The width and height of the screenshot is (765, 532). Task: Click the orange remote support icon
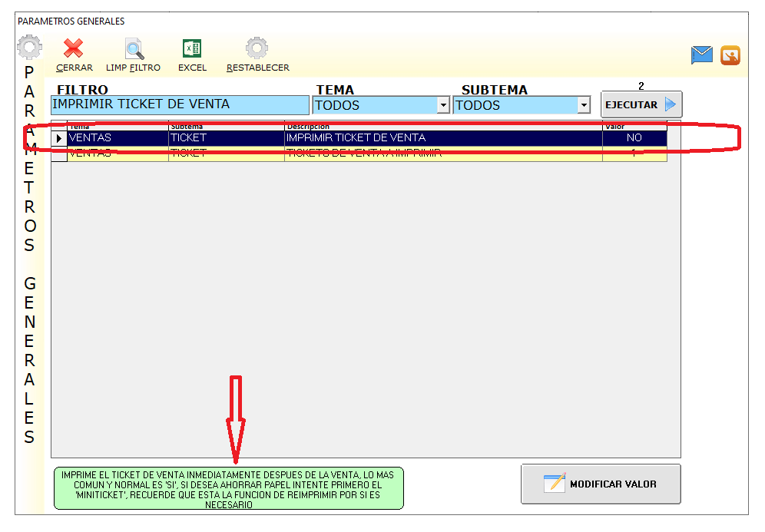[x=730, y=55]
